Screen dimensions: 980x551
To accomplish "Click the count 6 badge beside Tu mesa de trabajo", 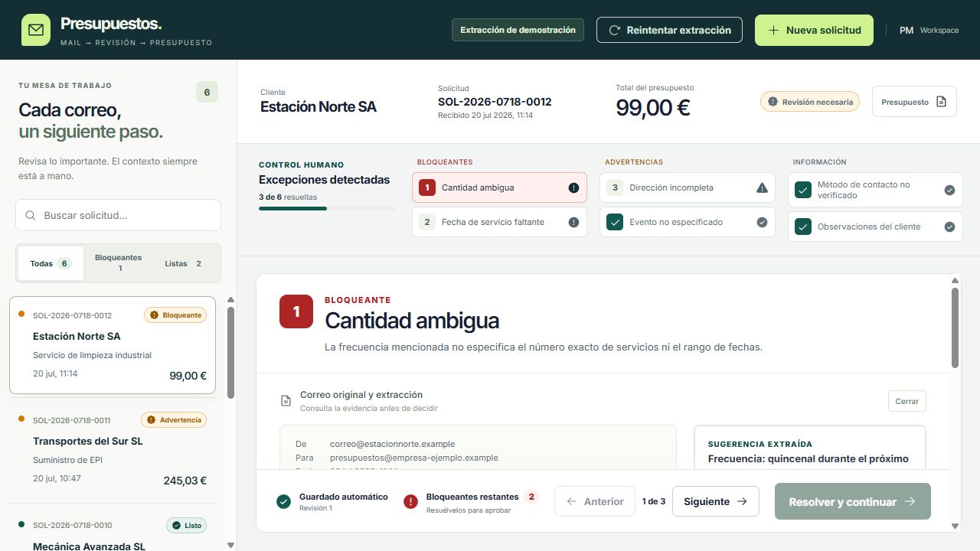I will tap(207, 93).
